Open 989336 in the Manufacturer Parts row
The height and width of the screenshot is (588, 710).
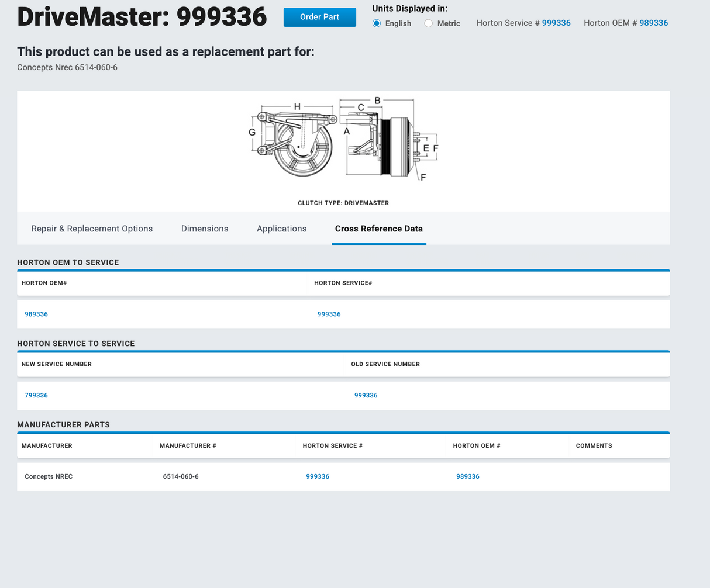click(467, 477)
